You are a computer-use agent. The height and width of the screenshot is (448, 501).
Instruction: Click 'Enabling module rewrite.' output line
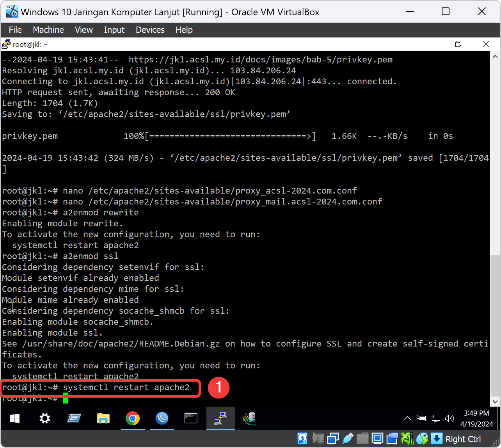[63, 224]
